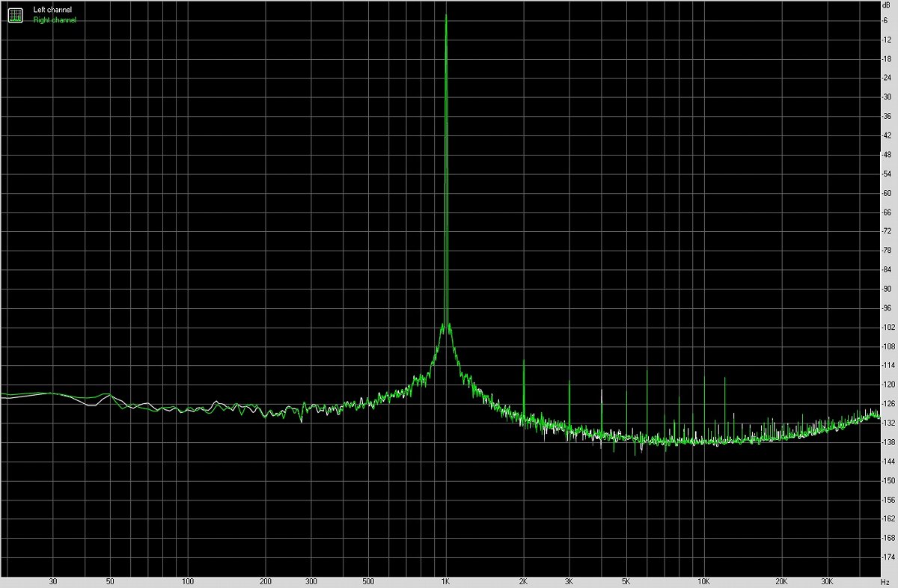The width and height of the screenshot is (898, 588).
Task: Click the 500 frequency axis label
Action: point(367,581)
